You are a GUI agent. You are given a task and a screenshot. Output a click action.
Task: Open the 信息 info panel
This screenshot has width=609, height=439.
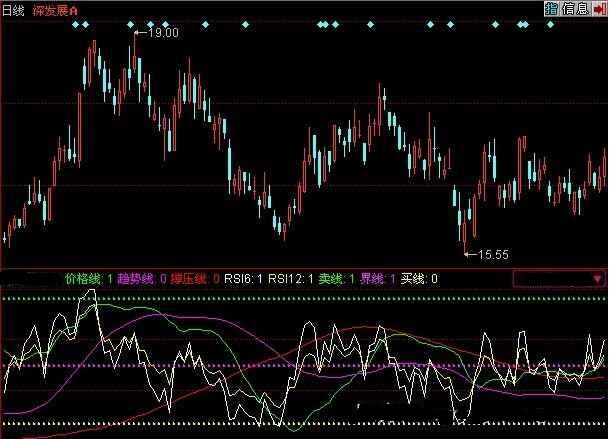575,9
